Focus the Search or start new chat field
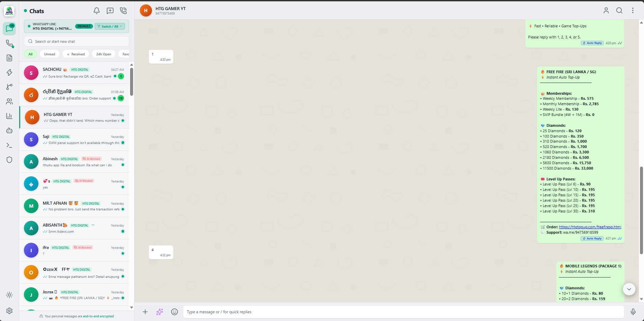The height and width of the screenshot is (321, 644). coord(76,41)
